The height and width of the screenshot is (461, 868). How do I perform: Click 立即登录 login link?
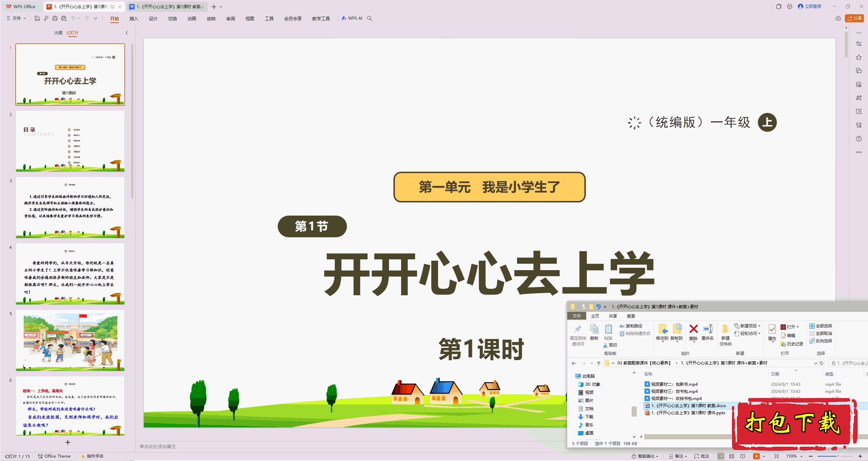pyautogui.click(x=810, y=6)
